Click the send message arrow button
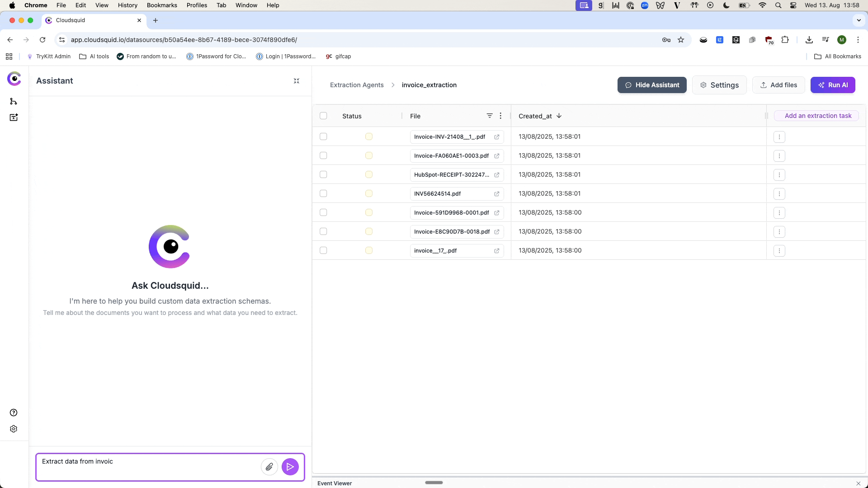 point(290,467)
